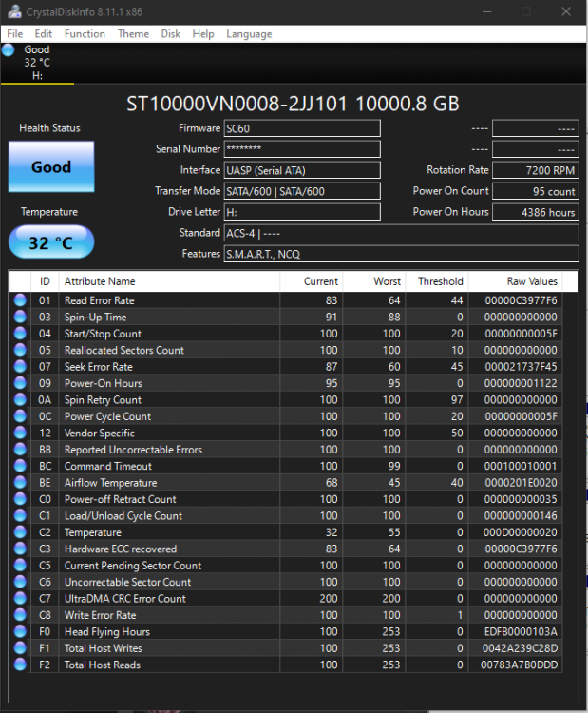Click the Standard ACS-4 field
The height and width of the screenshot is (713, 588).
tap(401, 233)
